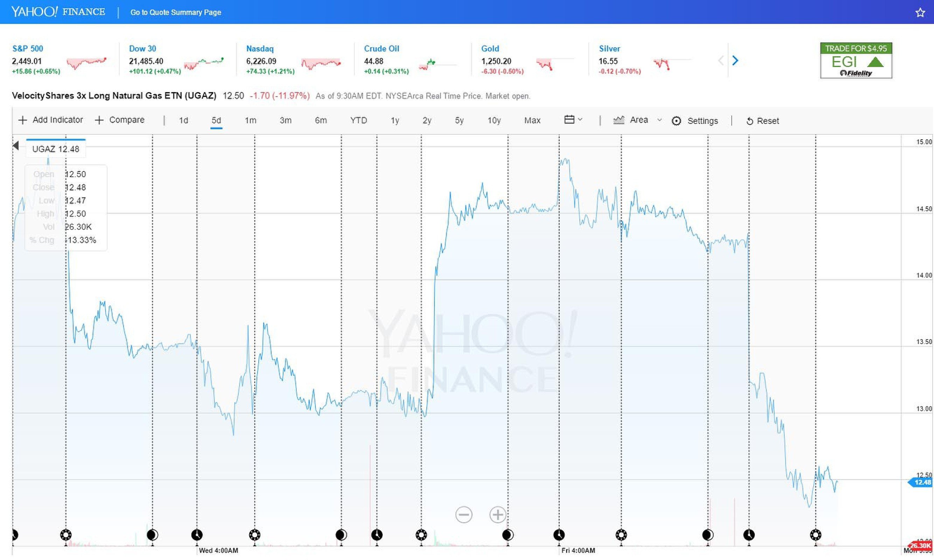This screenshot has width=934, height=560.
Task: Open the Crude Oil quote link
Action: [381, 48]
